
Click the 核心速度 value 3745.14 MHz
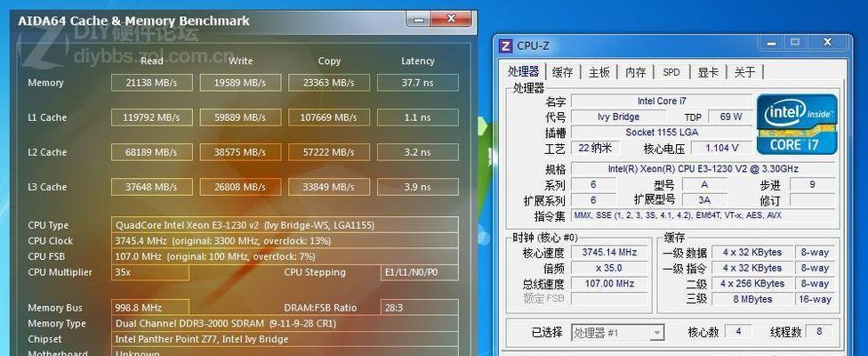(609, 253)
